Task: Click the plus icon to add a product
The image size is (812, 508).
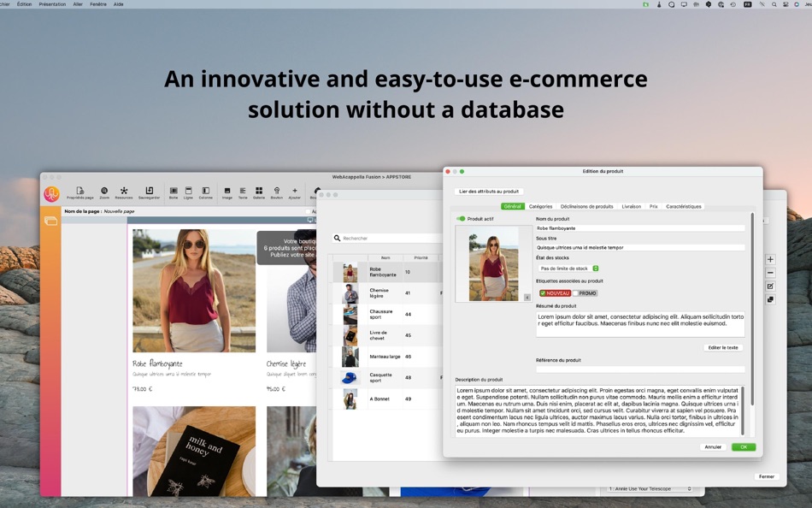Action: point(770,259)
